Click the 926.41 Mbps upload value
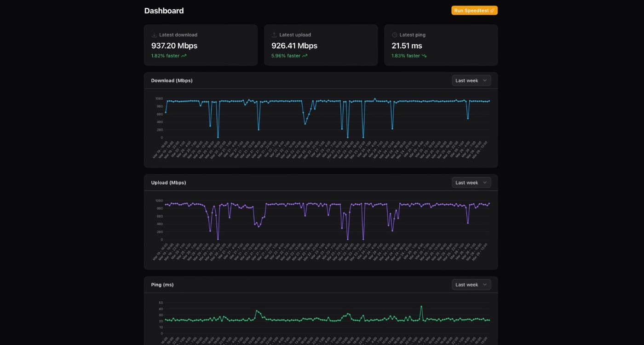Viewport: 644px width, 345px height. tap(294, 46)
